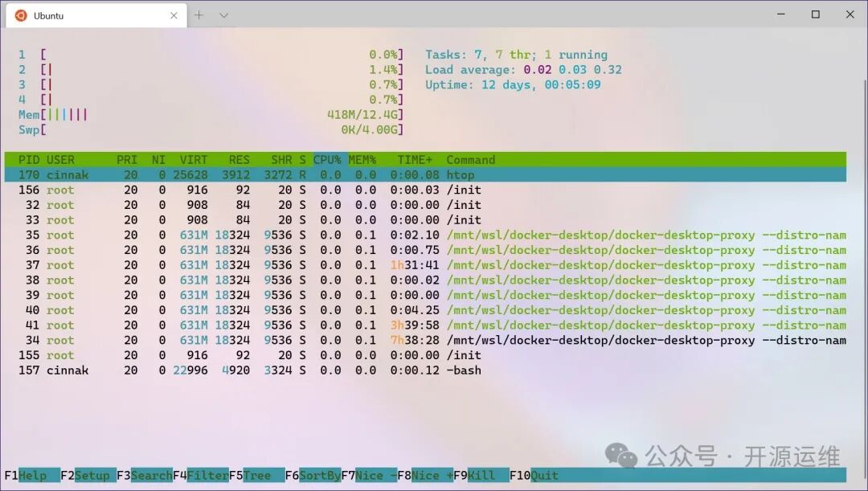Select the htop process row PID 170
The height and width of the screenshot is (491, 868).
(x=425, y=175)
